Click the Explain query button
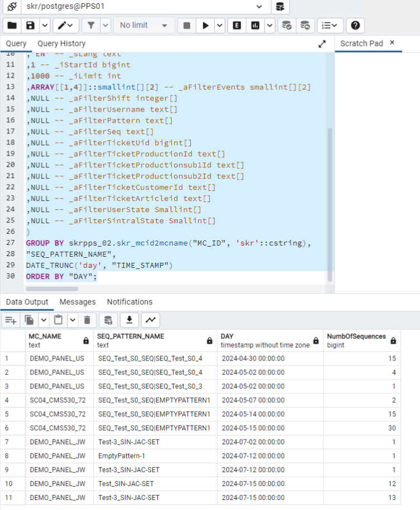Viewport: 420px width, 510px height. click(x=237, y=25)
